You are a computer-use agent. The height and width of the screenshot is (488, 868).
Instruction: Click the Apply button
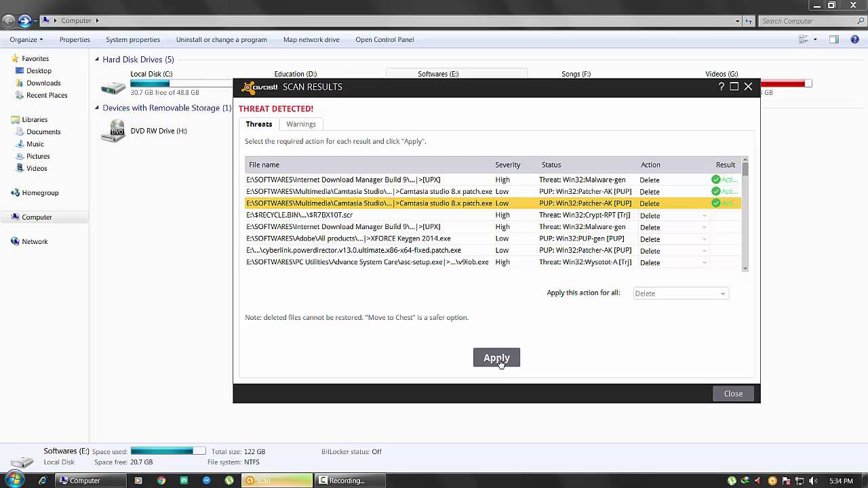[496, 358]
